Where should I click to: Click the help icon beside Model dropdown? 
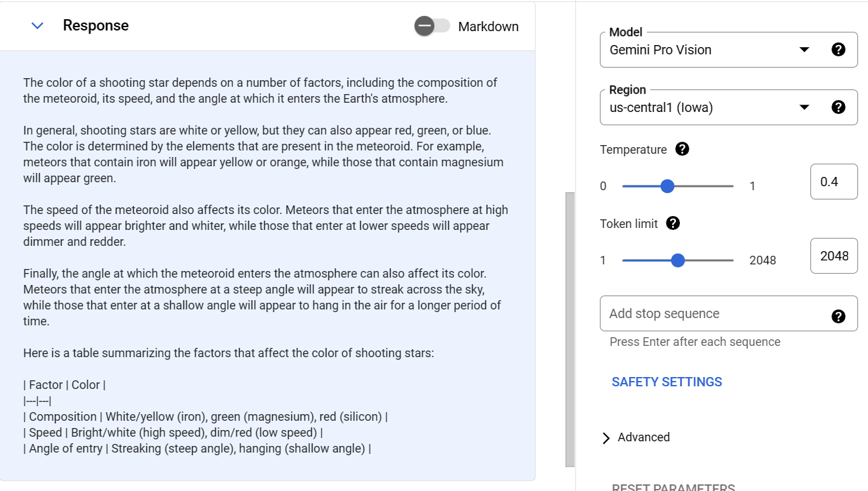coord(838,50)
